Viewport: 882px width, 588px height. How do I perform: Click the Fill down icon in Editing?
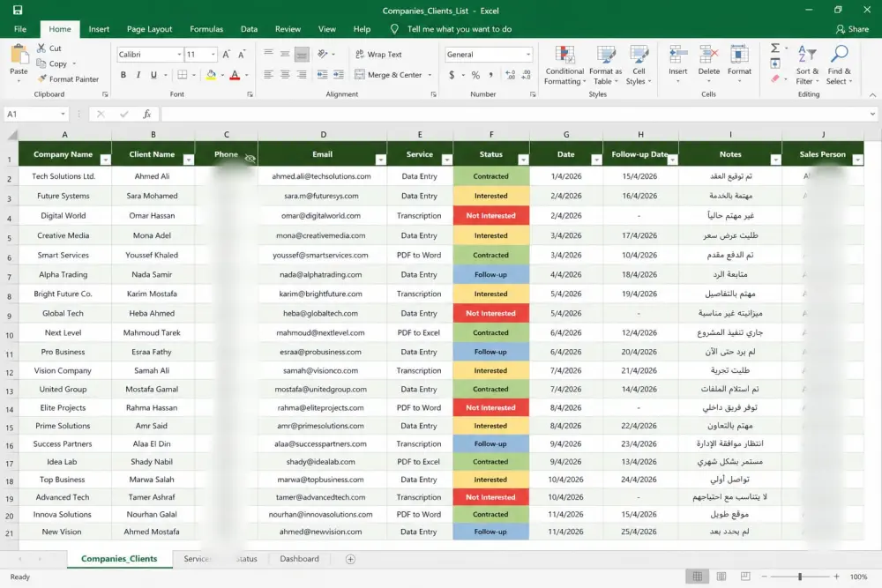[x=775, y=63]
